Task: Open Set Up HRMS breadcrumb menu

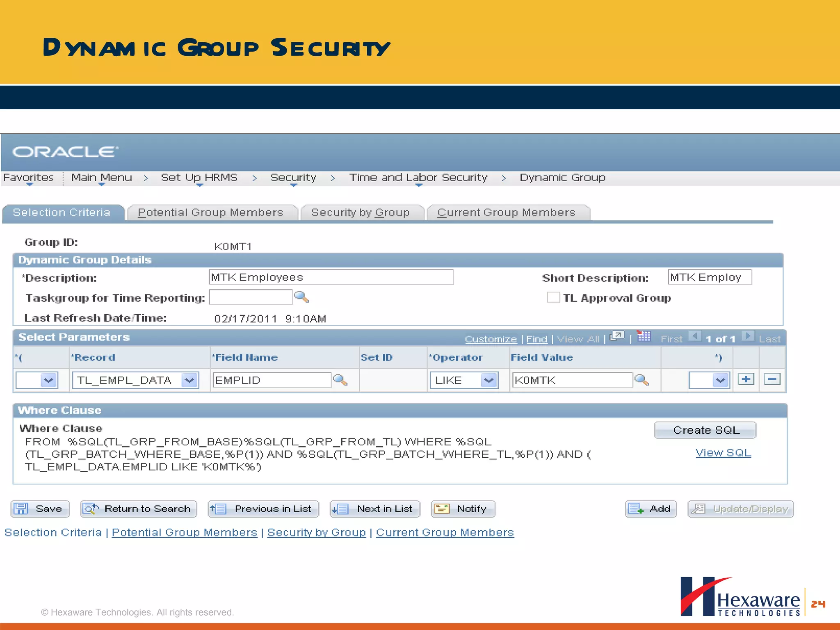Action: pyautogui.click(x=199, y=178)
